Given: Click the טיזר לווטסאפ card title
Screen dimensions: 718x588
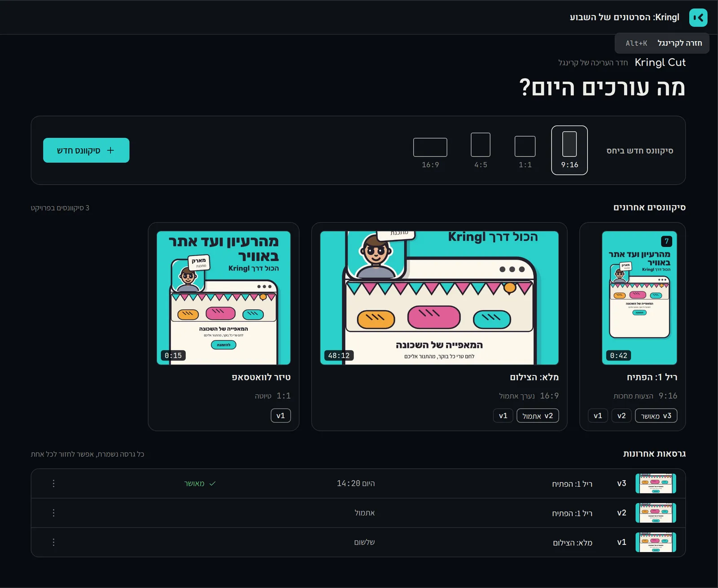Looking at the screenshot, I should point(261,377).
